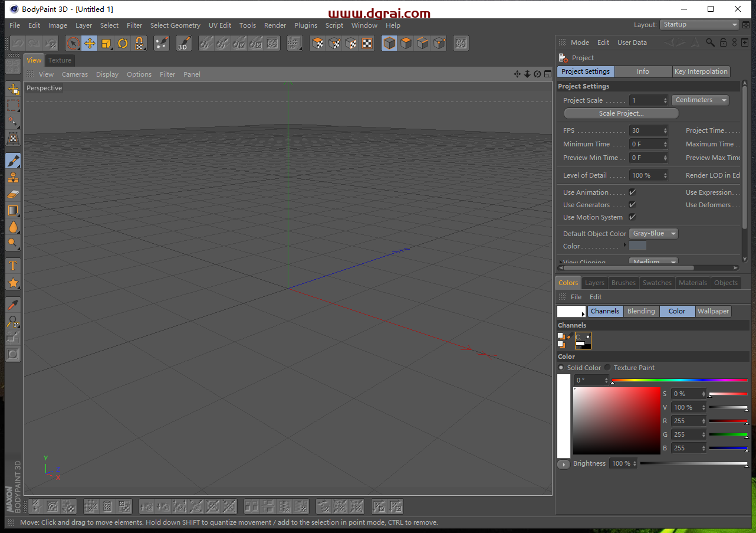The width and height of the screenshot is (756, 533).
Task: Click the viewport rotate icon
Action: 537,74
